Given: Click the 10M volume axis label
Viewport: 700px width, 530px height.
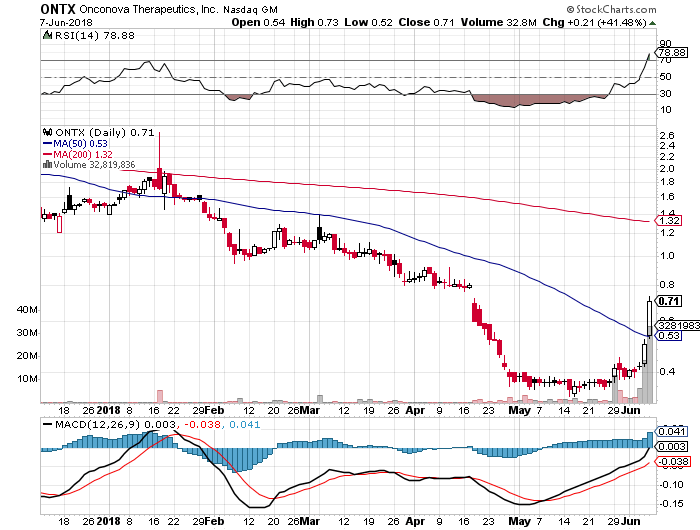Looking at the screenshot, I should pyautogui.click(x=27, y=379).
